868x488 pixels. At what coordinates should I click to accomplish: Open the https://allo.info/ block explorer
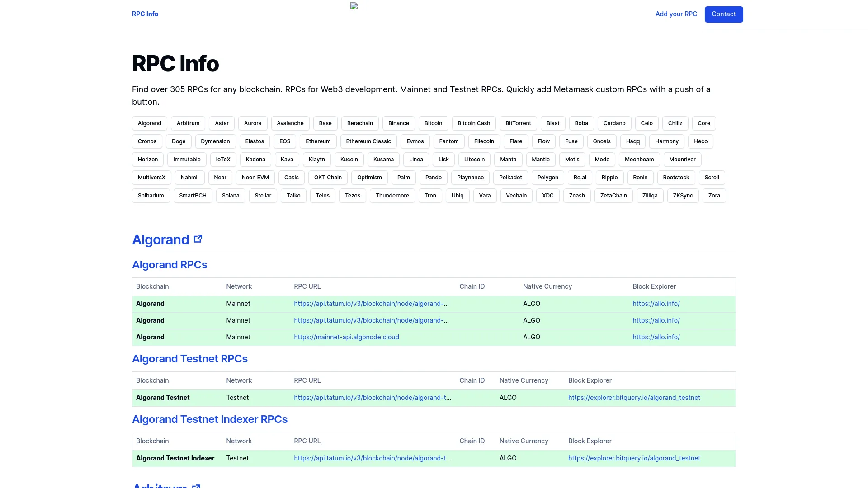(656, 304)
